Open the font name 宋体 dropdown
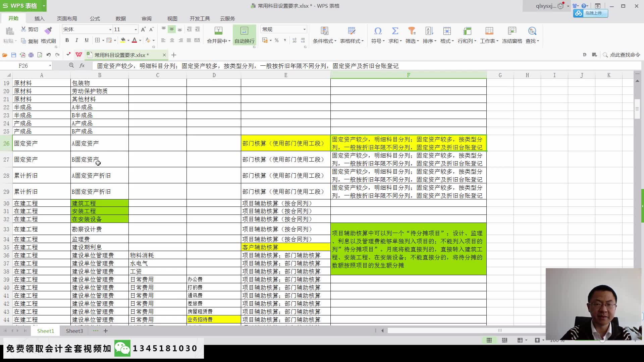Image resolution: width=644 pixels, height=362 pixels. 110,29
